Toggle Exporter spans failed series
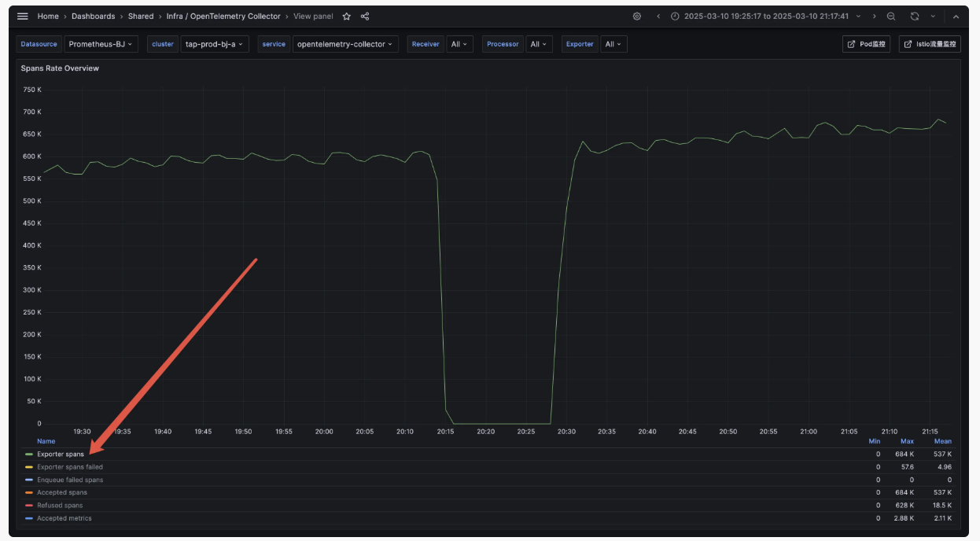 70,467
